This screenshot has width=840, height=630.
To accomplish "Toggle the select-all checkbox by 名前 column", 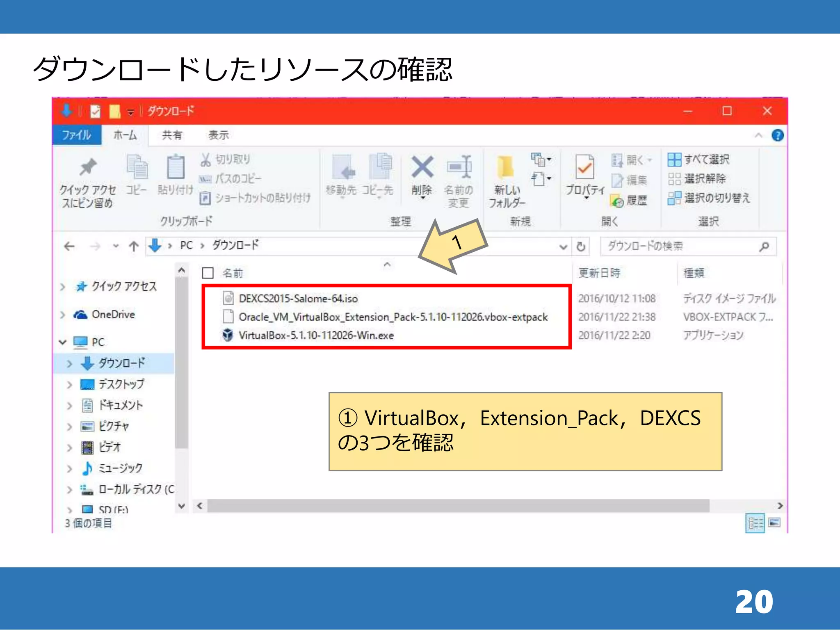I will click(x=208, y=273).
